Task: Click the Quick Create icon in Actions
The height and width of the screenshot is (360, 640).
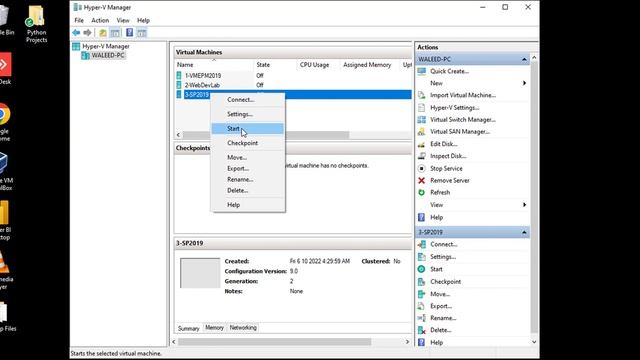Action: (422, 71)
